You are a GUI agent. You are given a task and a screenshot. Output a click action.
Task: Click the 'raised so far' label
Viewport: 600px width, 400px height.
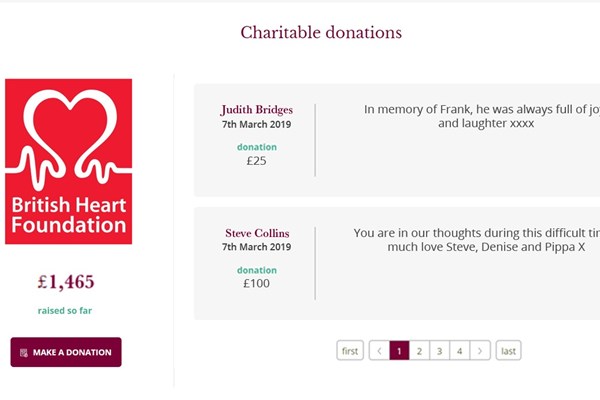[66, 311]
